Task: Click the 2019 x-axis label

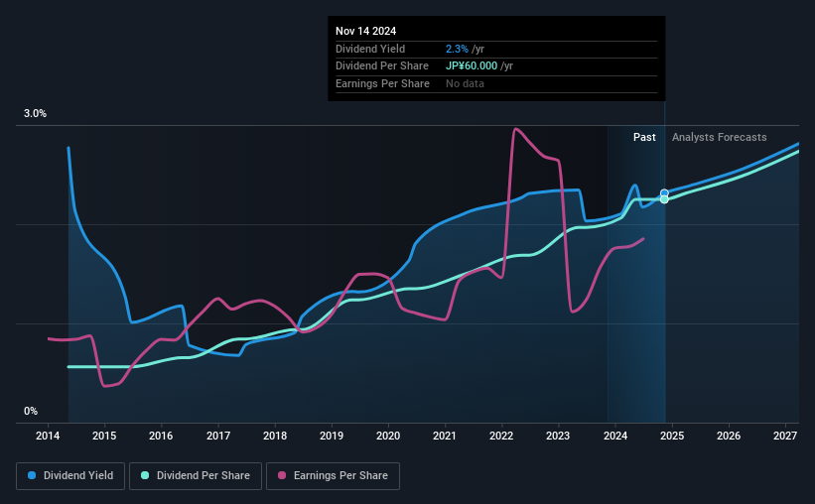Action: [332, 436]
